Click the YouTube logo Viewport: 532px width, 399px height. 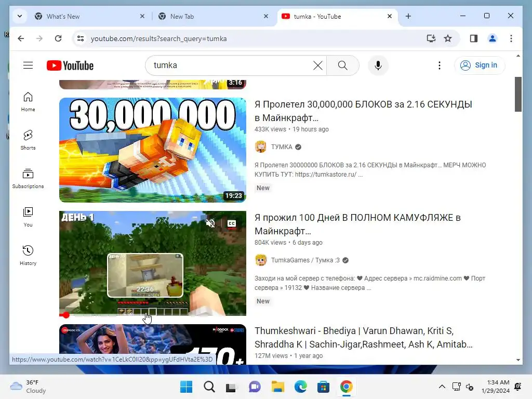click(70, 65)
